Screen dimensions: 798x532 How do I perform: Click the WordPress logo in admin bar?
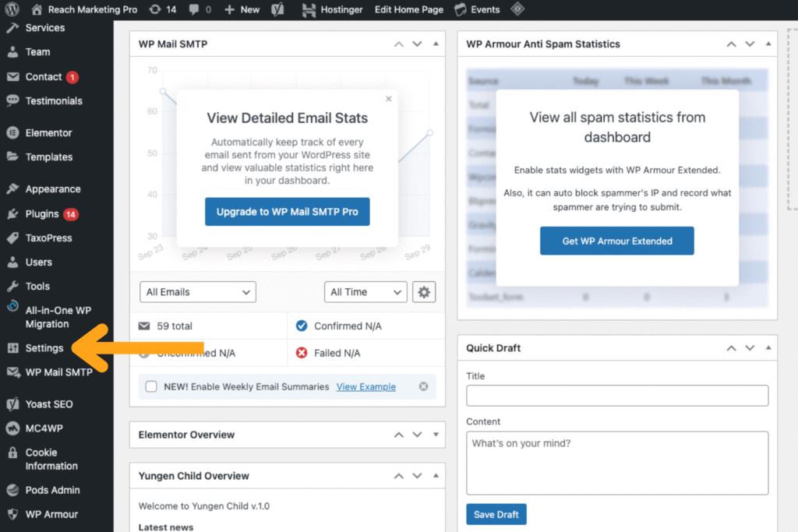(12, 9)
